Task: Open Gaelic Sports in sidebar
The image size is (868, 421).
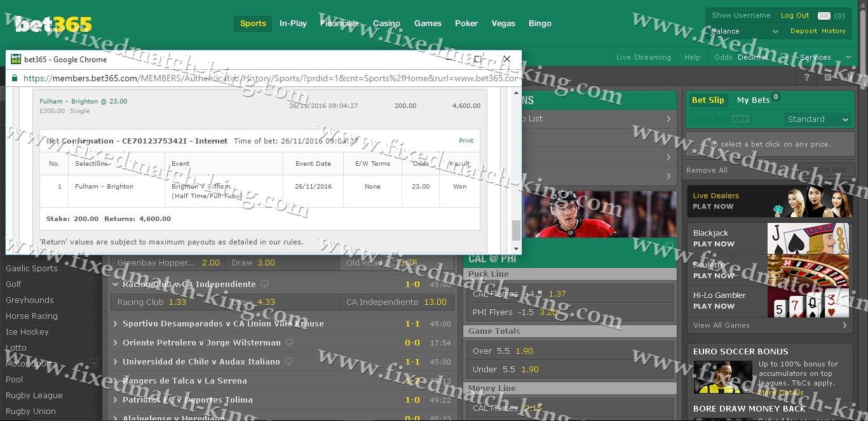Action: tap(32, 269)
